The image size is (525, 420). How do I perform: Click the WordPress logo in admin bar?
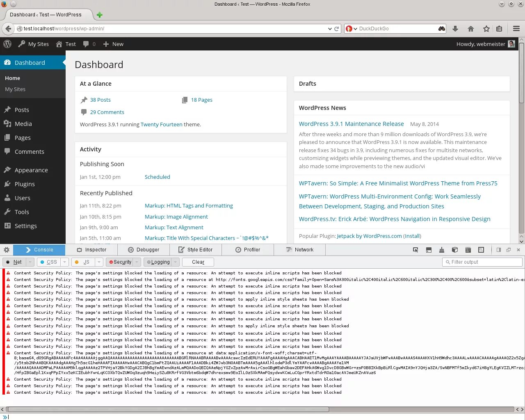pos(7,44)
